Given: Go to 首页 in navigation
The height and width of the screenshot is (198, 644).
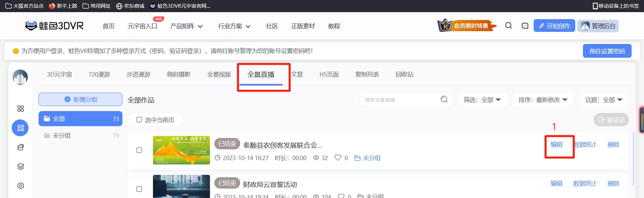Looking at the screenshot, I should point(109,26).
